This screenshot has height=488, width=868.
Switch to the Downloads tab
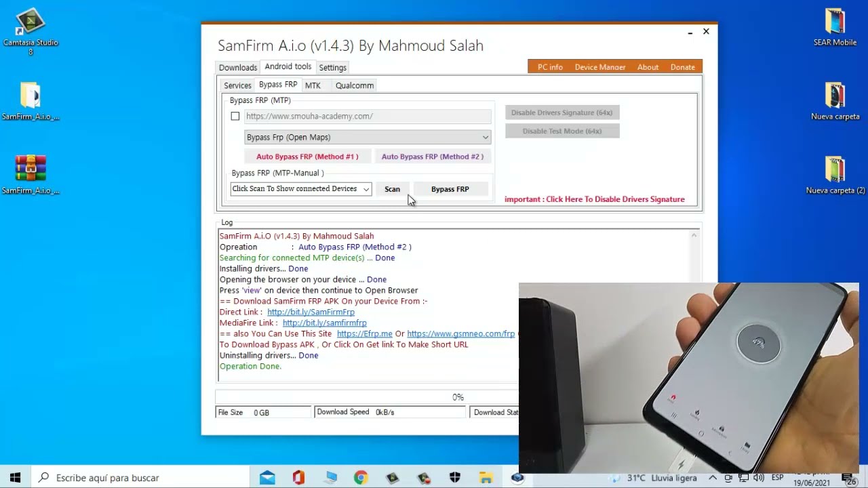pos(238,68)
